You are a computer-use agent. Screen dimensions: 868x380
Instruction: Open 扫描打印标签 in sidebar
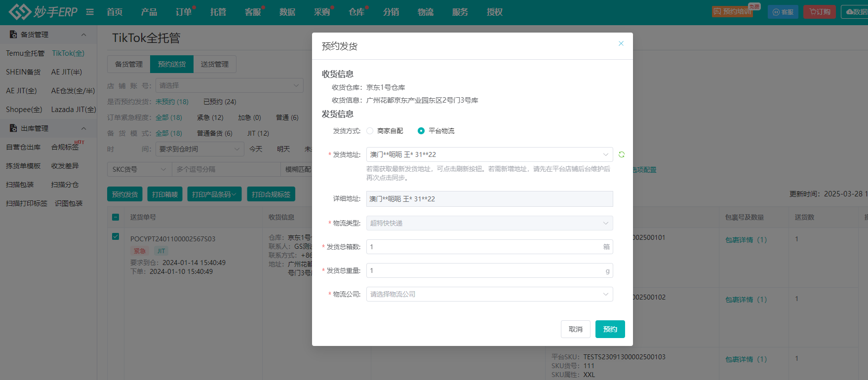(x=27, y=203)
